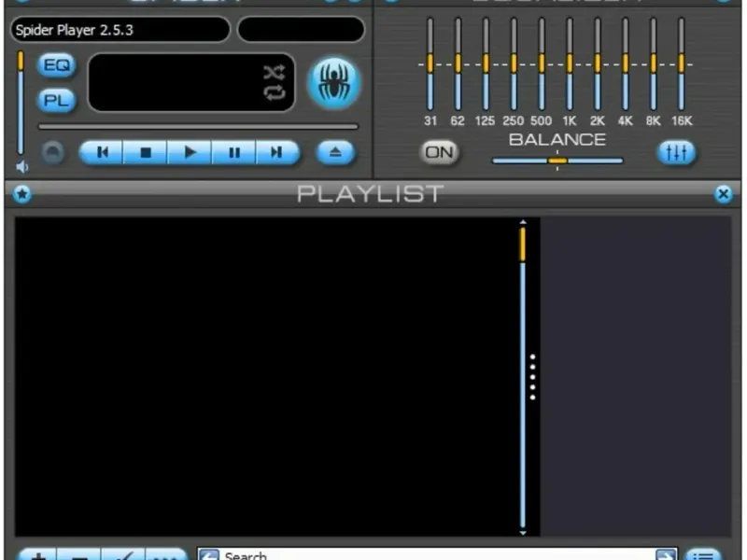Click the track seek progress bar
This screenshot has height=560, width=747.
pyautogui.click(x=198, y=127)
